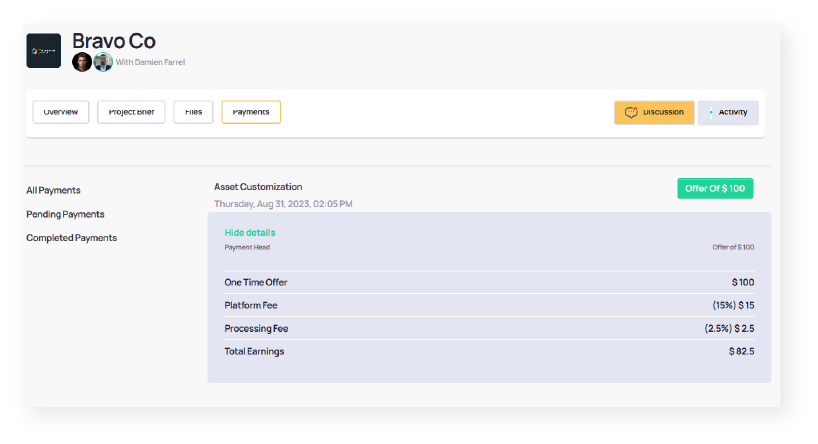Viewport: 818px width, 444px height.
Task: Click the With Damien Farrel text
Action: tap(150, 62)
